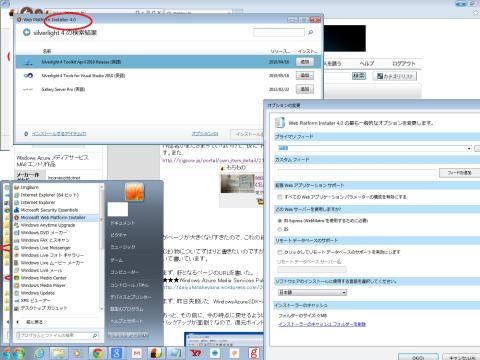
Task: Click Start menu program list scroll-up arrow
Action: pyautogui.click(x=102, y=187)
